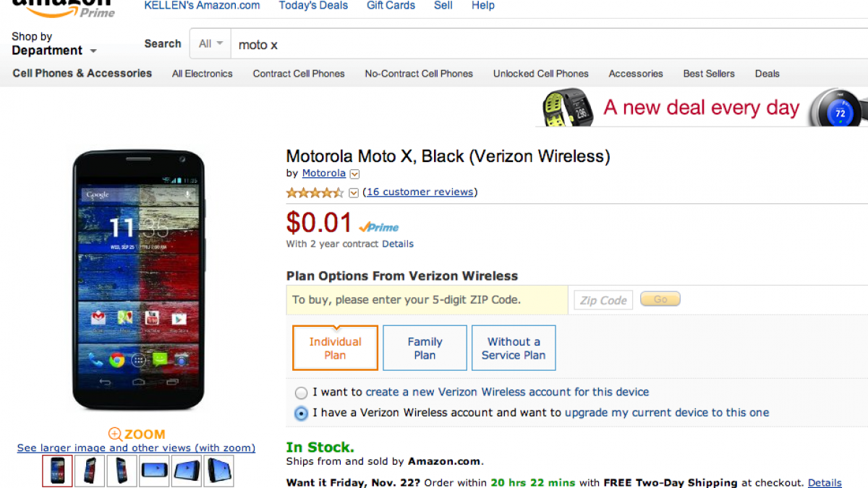Open the 16 customer reviews link
868x488 pixels.
(420, 192)
